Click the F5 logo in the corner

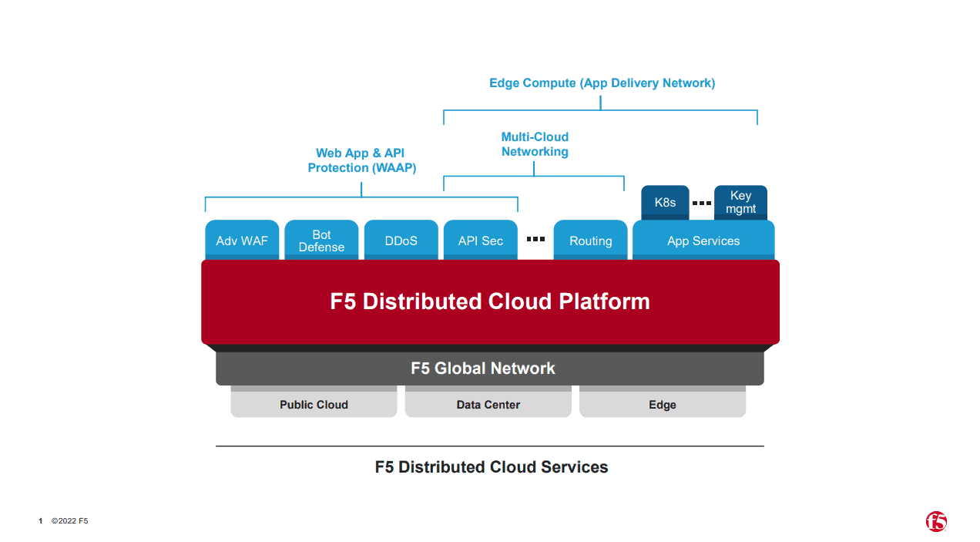click(x=936, y=522)
